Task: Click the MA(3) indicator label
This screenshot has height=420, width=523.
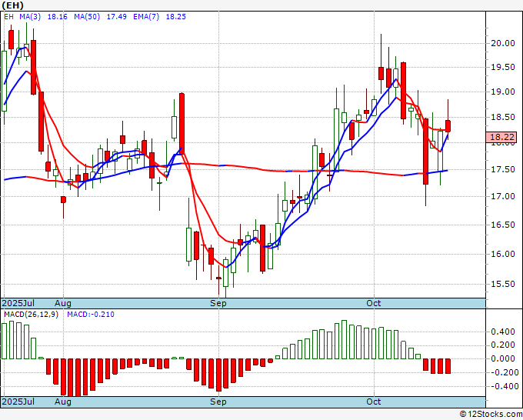Action: 30,17
